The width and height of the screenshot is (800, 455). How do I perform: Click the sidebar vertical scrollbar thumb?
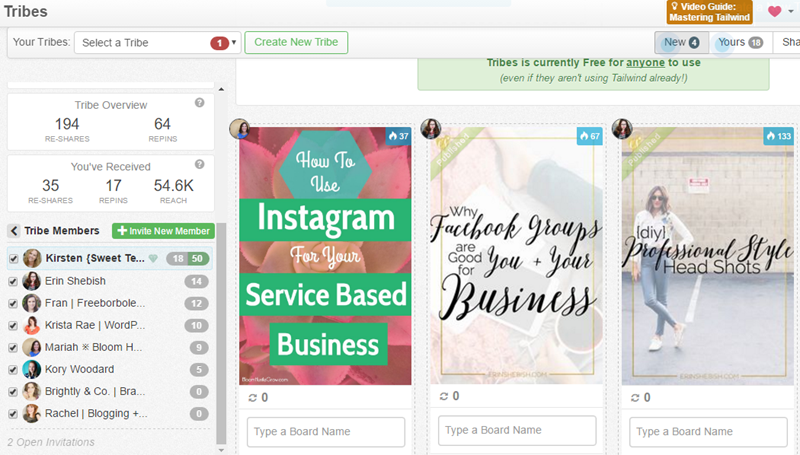click(x=221, y=333)
